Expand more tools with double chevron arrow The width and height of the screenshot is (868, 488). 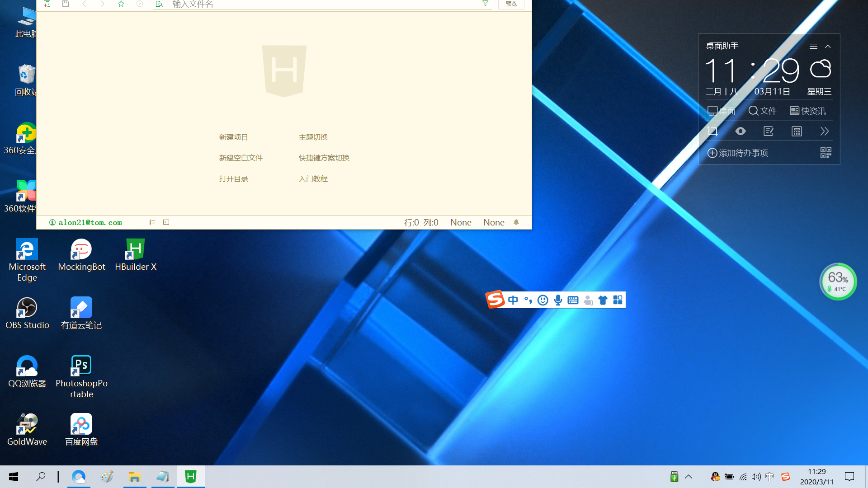pos(824,131)
